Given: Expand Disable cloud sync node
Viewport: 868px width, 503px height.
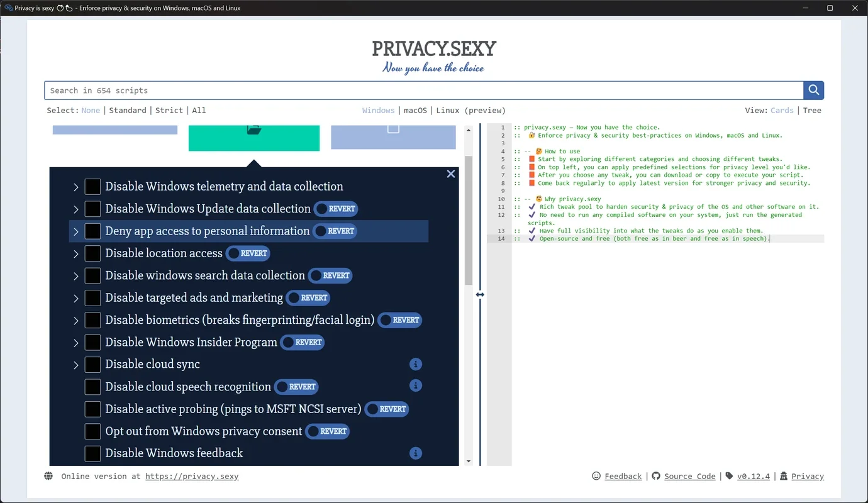Looking at the screenshot, I should (75, 365).
